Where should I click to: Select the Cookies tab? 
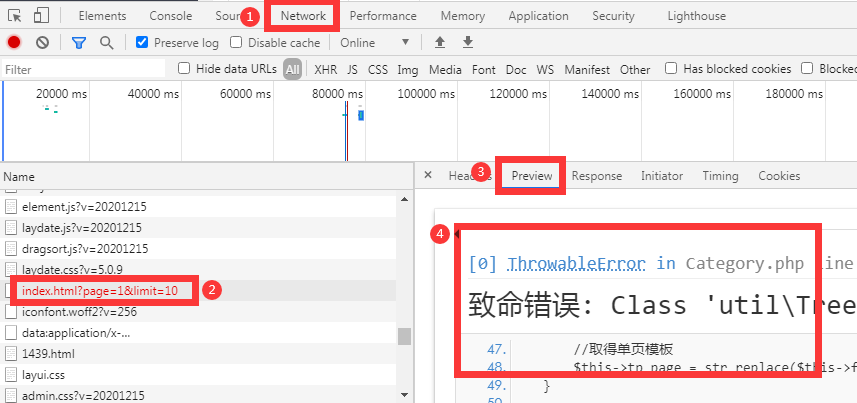(x=779, y=176)
